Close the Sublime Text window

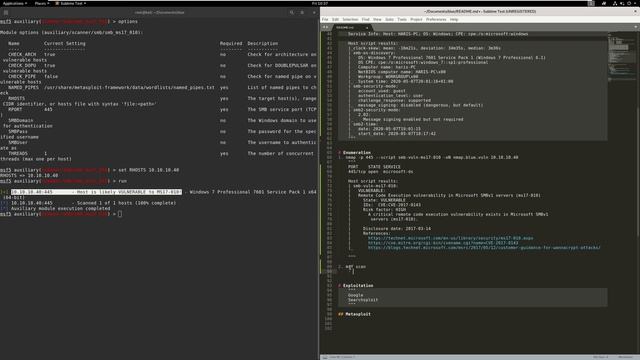click(x=635, y=11)
